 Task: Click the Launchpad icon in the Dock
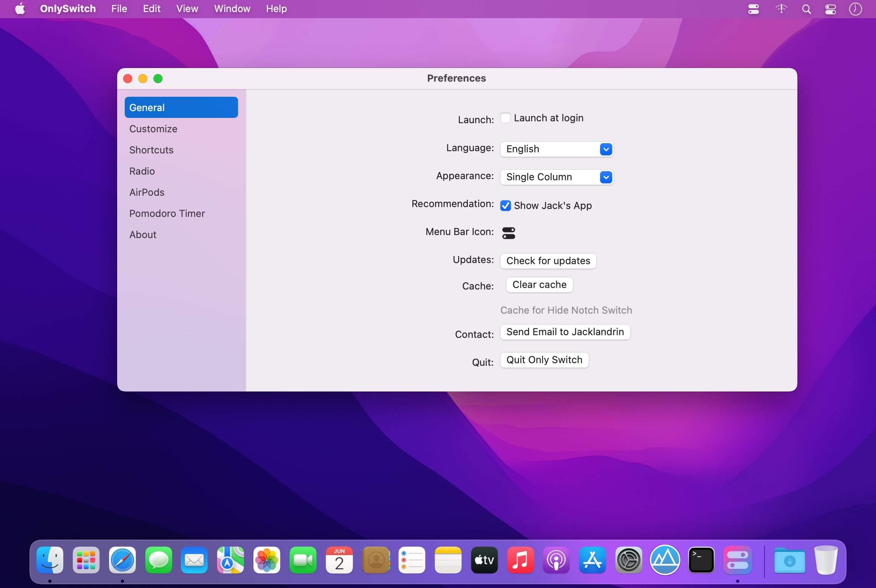[87, 560]
